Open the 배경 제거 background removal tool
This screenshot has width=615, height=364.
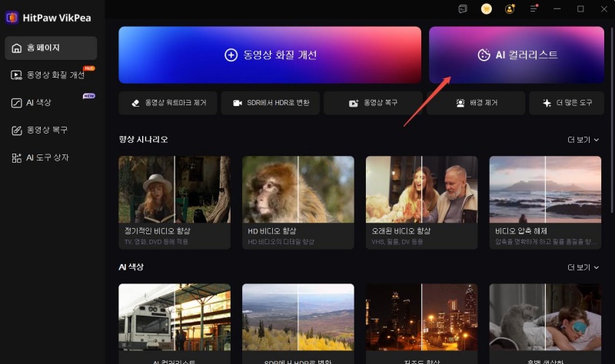[475, 103]
